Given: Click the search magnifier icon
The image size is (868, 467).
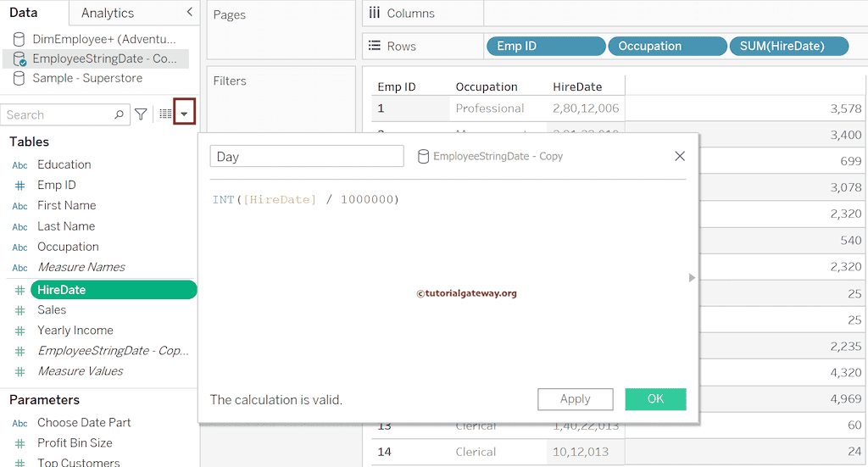Looking at the screenshot, I should tap(119, 114).
